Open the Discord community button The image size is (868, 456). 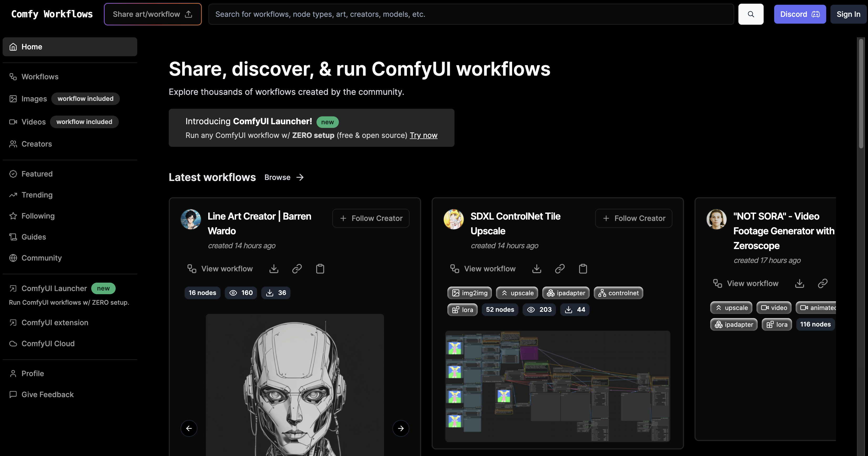800,14
